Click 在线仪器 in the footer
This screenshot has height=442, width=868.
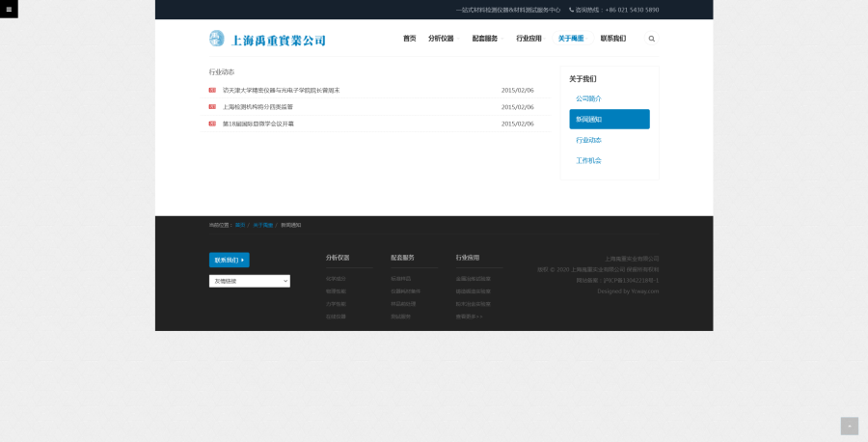[x=336, y=317]
